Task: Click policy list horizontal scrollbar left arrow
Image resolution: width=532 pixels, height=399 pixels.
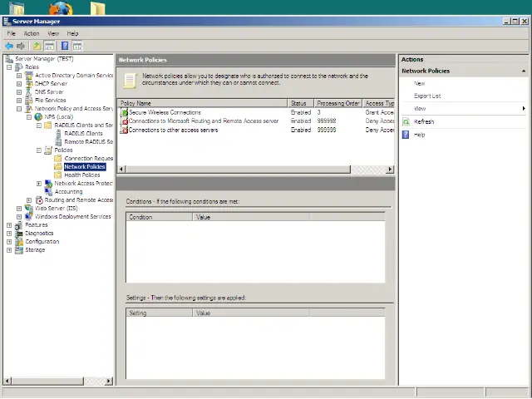Action: 121,169
